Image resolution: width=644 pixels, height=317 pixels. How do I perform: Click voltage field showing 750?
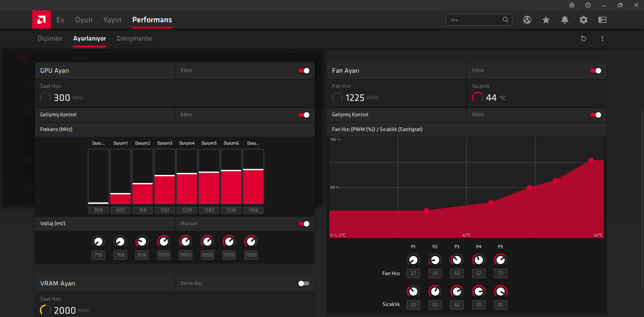98,255
